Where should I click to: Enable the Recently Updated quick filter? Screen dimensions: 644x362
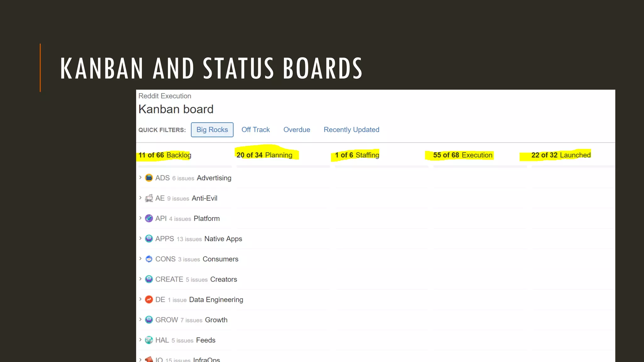pos(352,130)
